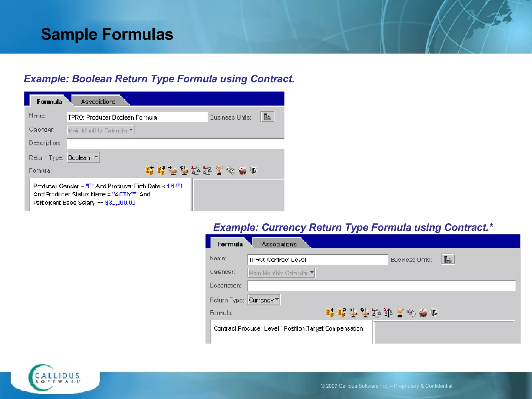Click question-bowl icon in Boolean formula toolbar

click(x=184, y=170)
